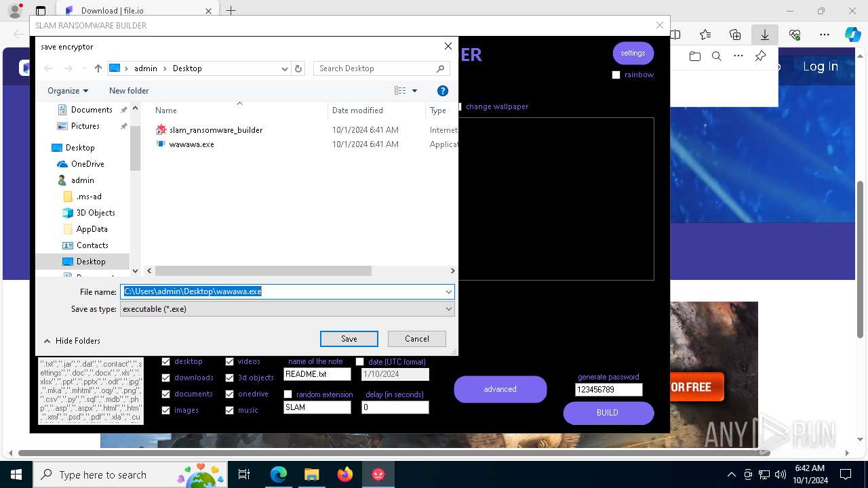
Task: Click the Up one level arrow in save dialog
Action: click(x=98, y=68)
